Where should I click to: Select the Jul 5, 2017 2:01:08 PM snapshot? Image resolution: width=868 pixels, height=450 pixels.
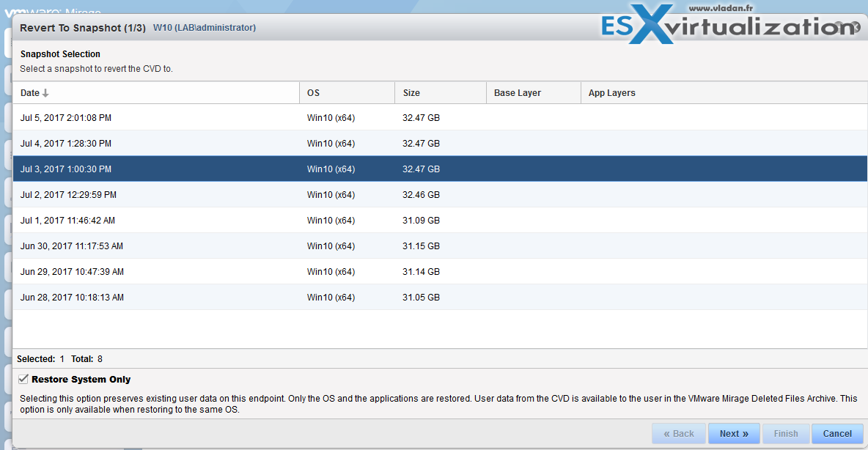[x=440, y=118]
